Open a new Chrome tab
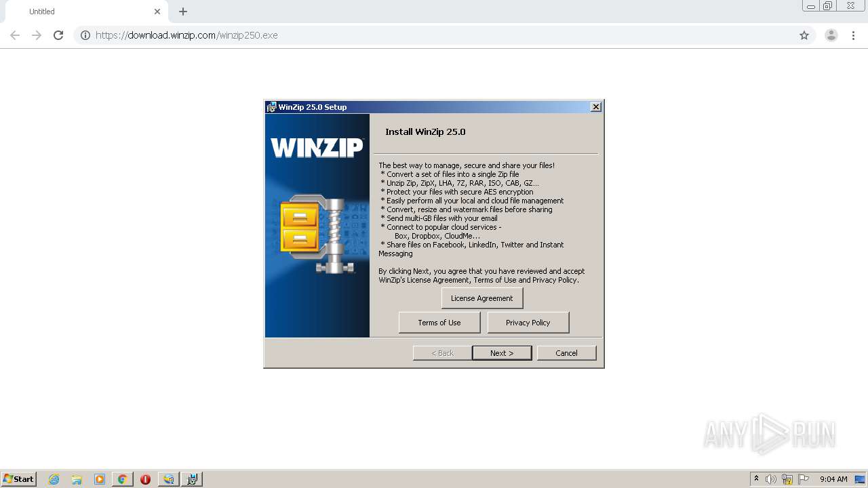Image resolution: width=868 pixels, height=488 pixels. coord(183,12)
